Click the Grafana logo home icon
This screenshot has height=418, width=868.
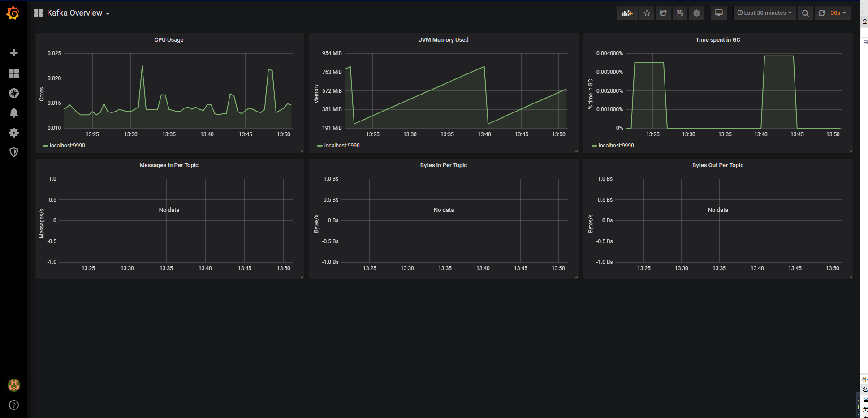(13, 13)
